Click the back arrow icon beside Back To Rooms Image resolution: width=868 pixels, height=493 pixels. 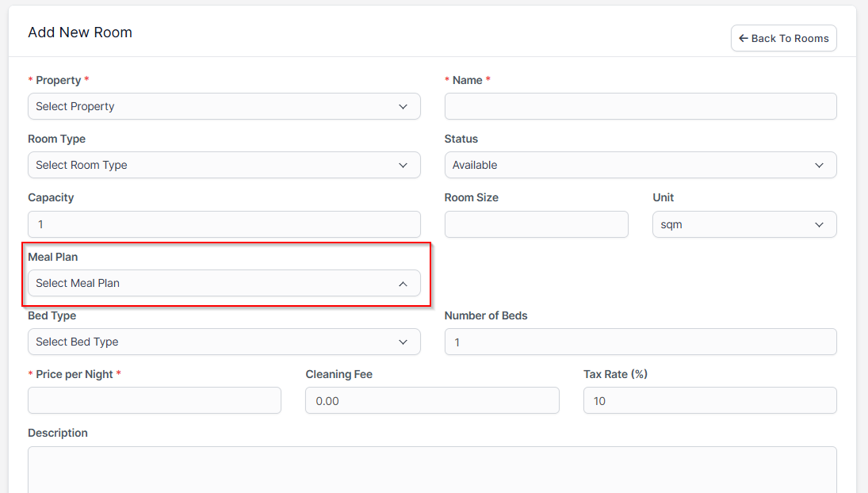(x=743, y=38)
